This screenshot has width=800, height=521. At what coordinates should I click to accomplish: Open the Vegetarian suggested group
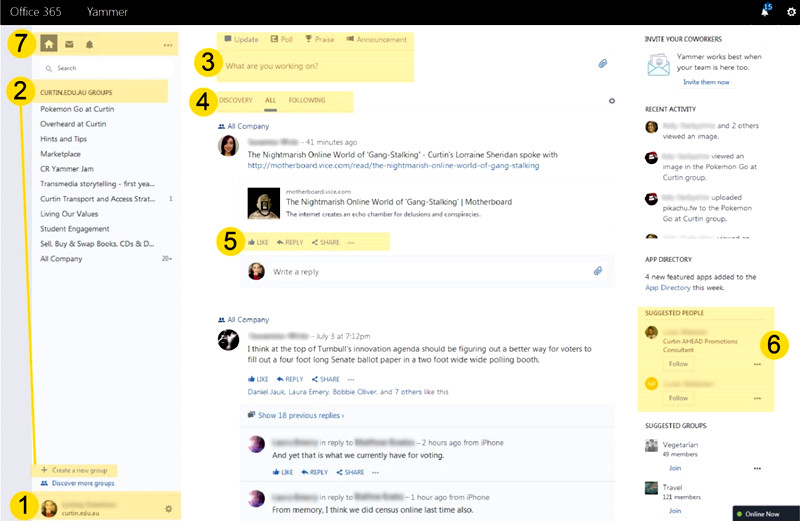[680, 444]
